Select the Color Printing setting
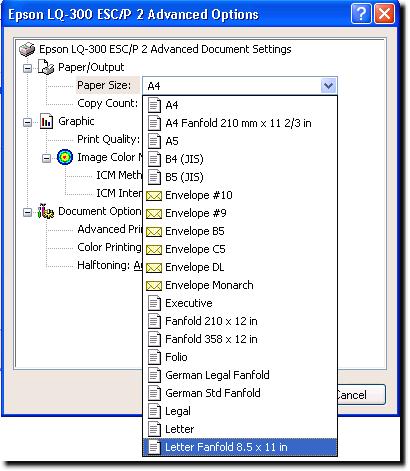The image size is (410, 471). tap(109, 247)
